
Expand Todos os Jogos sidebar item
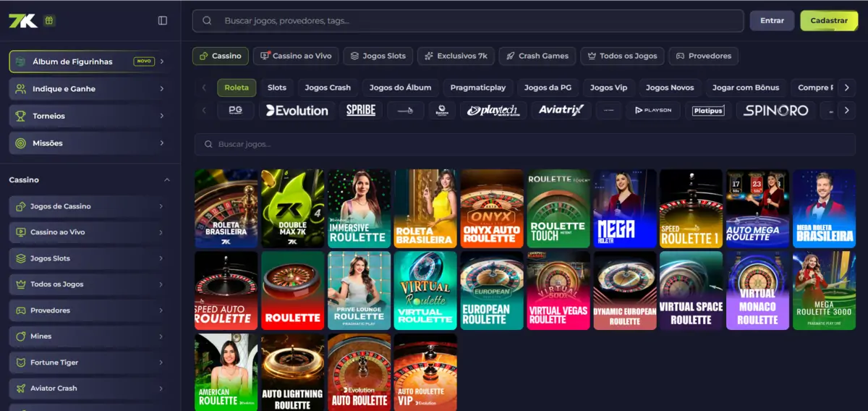pos(90,284)
